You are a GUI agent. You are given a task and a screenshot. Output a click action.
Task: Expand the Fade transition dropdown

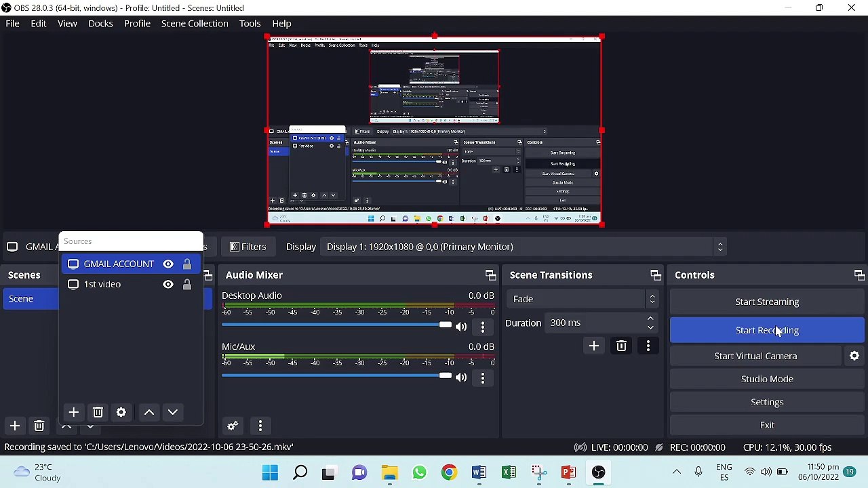[652, 299]
